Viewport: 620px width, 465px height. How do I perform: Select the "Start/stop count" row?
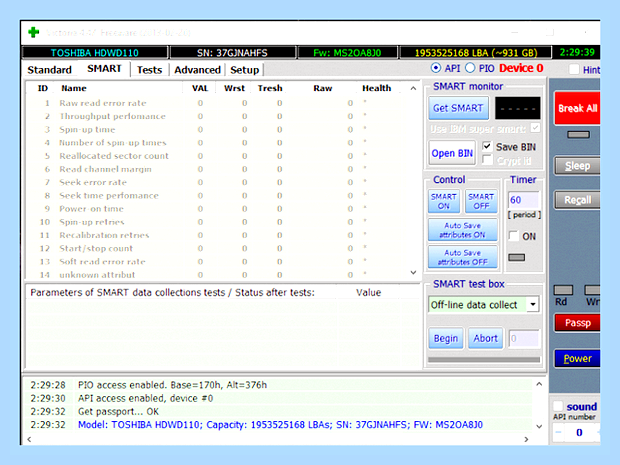click(x=217, y=248)
